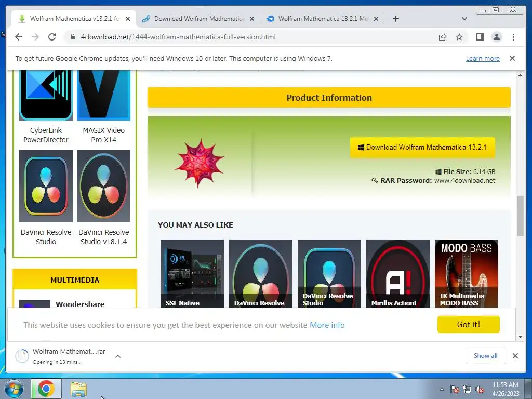Open the Learn more link

tap(483, 58)
